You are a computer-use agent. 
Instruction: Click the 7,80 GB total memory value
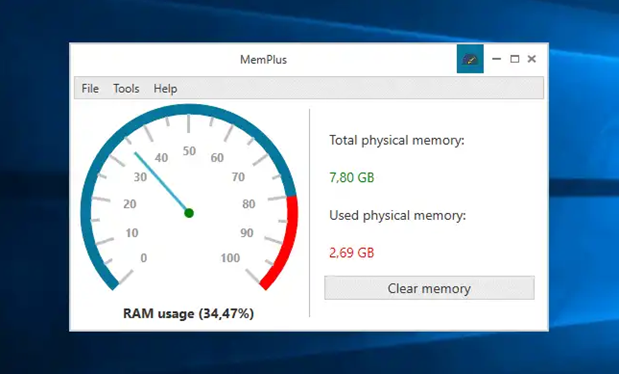coord(352,177)
